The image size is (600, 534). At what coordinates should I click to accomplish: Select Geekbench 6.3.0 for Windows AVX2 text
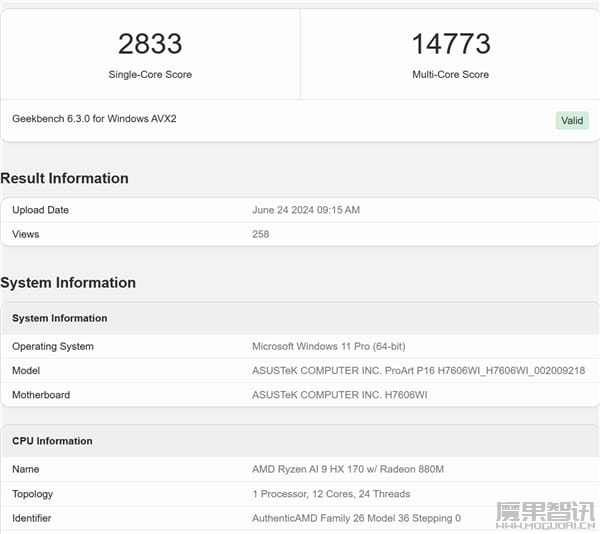94,119
